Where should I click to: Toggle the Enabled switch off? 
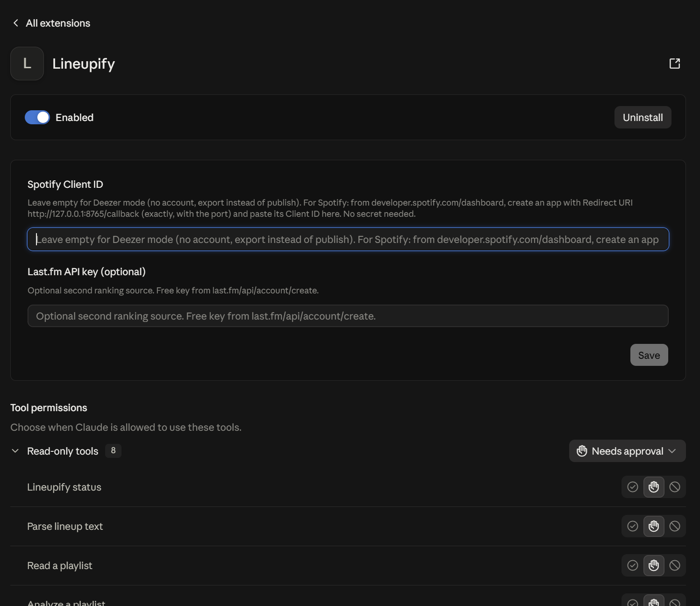37,117
